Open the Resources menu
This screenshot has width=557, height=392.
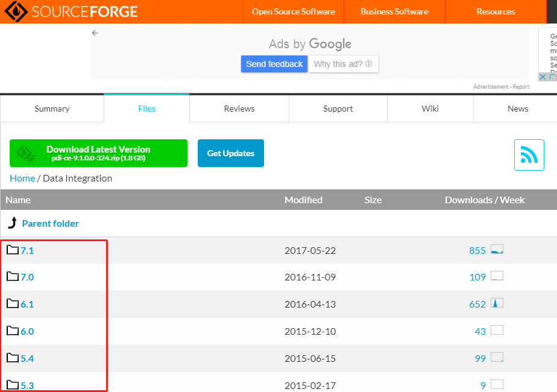click(496, 11)
